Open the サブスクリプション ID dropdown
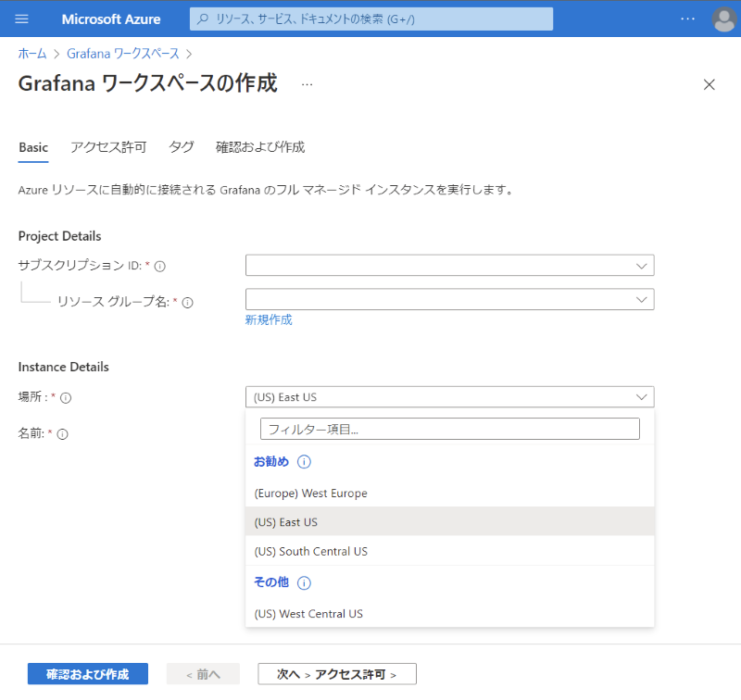The width and height of the screenshot is (741, 700). [x=449, y=266]
